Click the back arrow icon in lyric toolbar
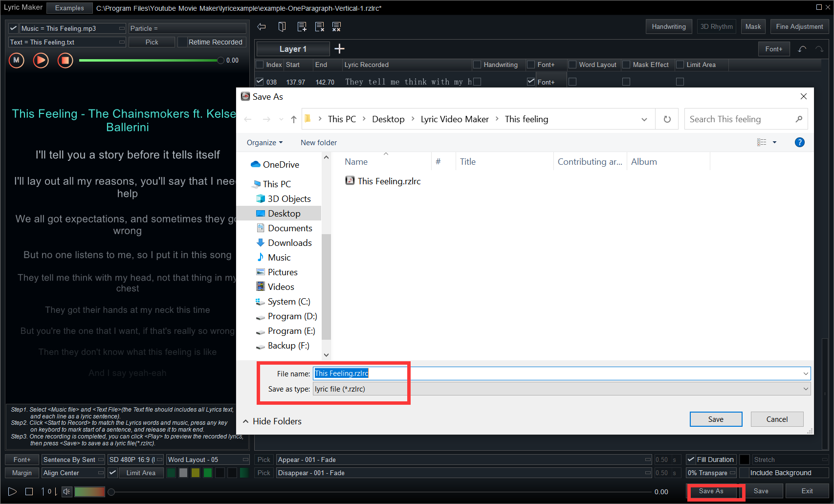The width and height of the screenshot is (834, 504). [x=262, y=27]
